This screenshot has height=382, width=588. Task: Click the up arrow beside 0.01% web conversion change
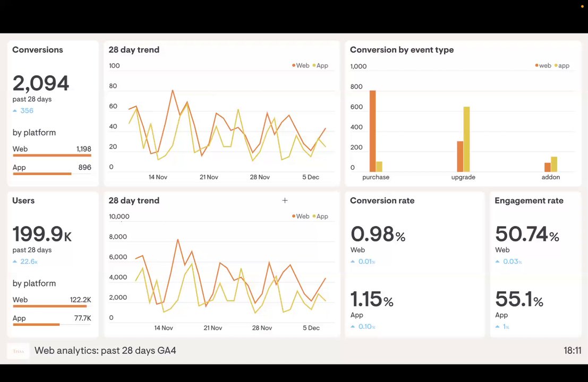[353, 262]
